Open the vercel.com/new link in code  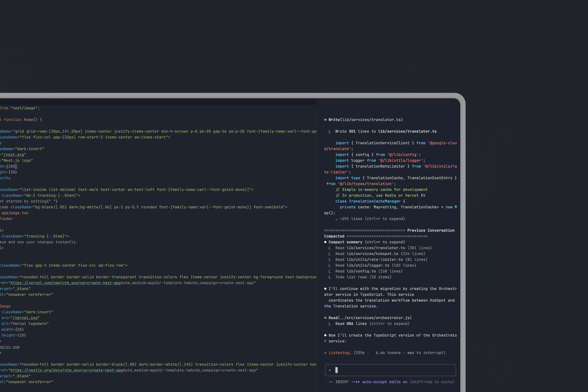click(66, 283)
